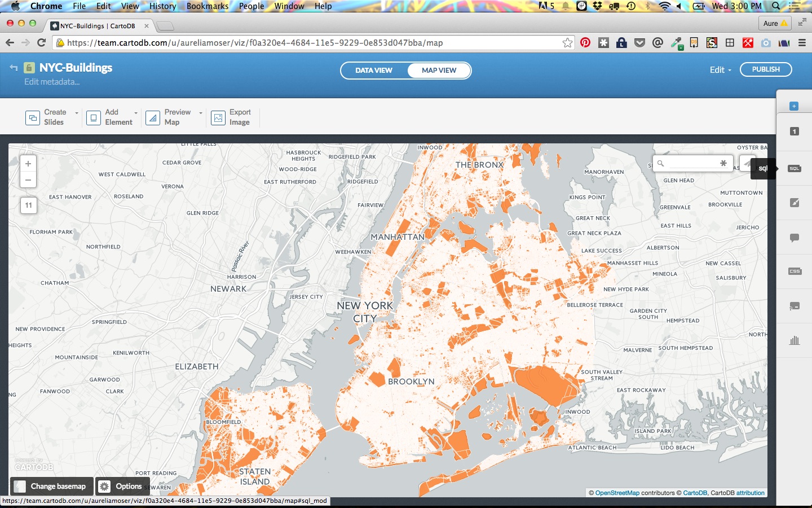Open the Bookmarks menu in menu bar
Screen dimensions: 812x508
pyautogui.click(x=207, y=6)
